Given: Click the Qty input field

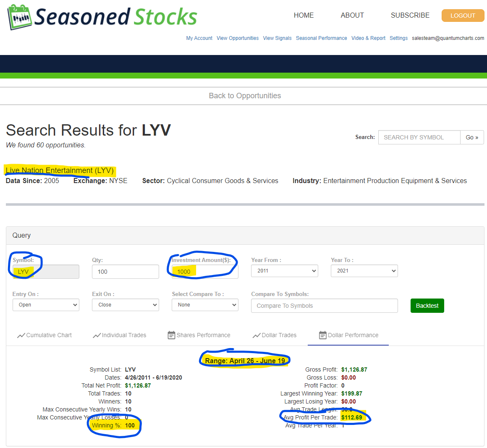Looking at the screenshot, I should click(126, 272).
